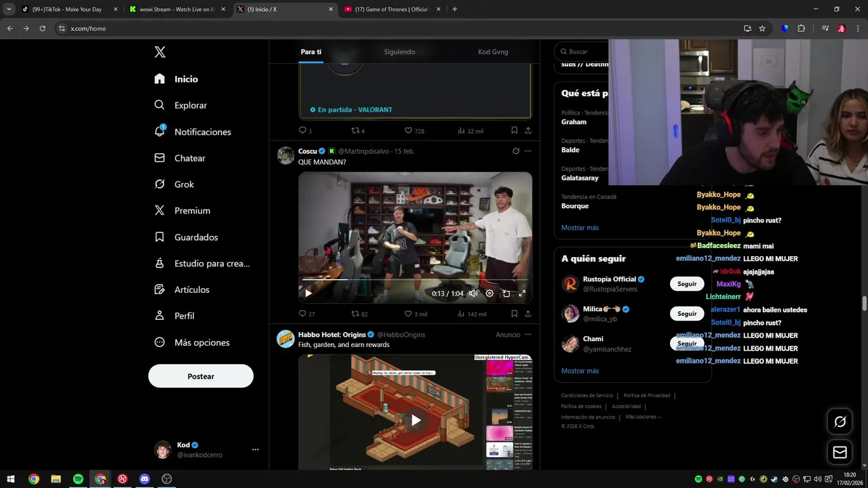Image resolution: width=868 pixels, height=488 pixels.
Task: Seek on Coscu video progress bar
Action: [415, 279]
